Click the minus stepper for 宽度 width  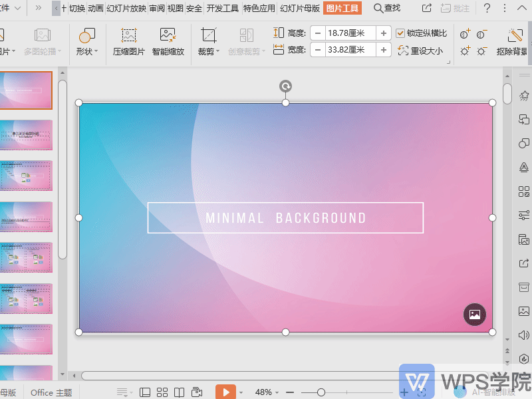(318, 50)
